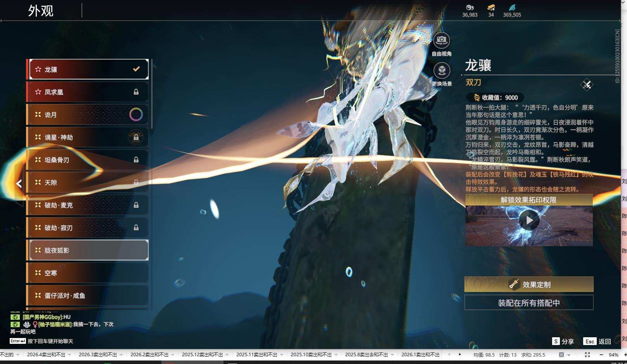Open the teal currency showing 369,505
The height and width of the screenshot is (364, 627).
click(512, 7)
